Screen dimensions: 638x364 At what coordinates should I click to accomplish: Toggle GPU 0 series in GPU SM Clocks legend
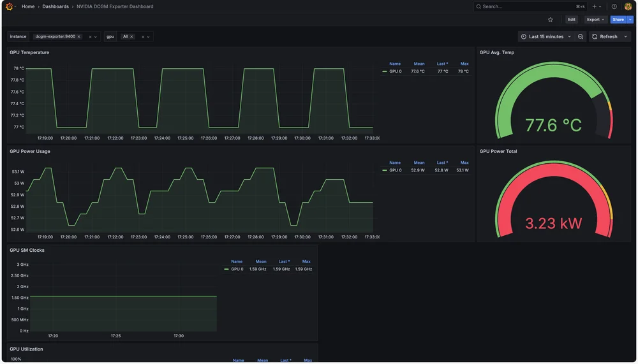[x=237, y=269]
